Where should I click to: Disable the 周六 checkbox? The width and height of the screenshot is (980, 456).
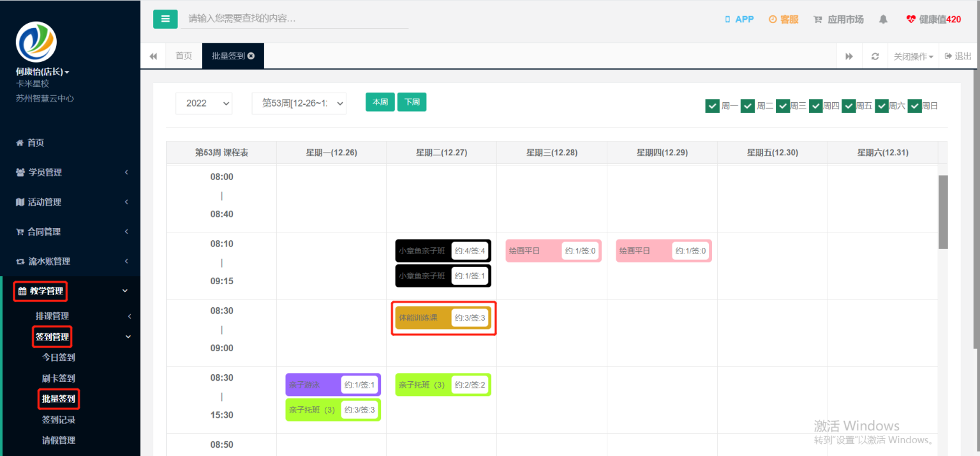(882, 106)
